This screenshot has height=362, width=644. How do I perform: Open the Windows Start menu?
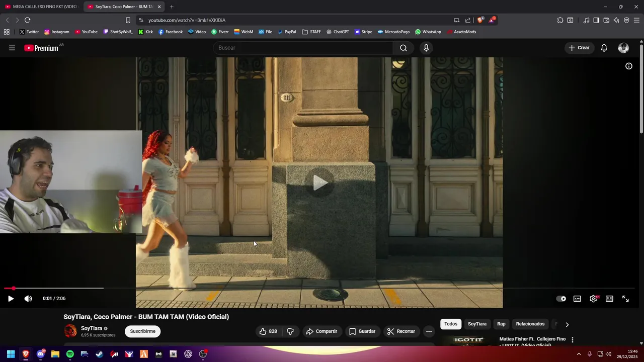point(11,354)
